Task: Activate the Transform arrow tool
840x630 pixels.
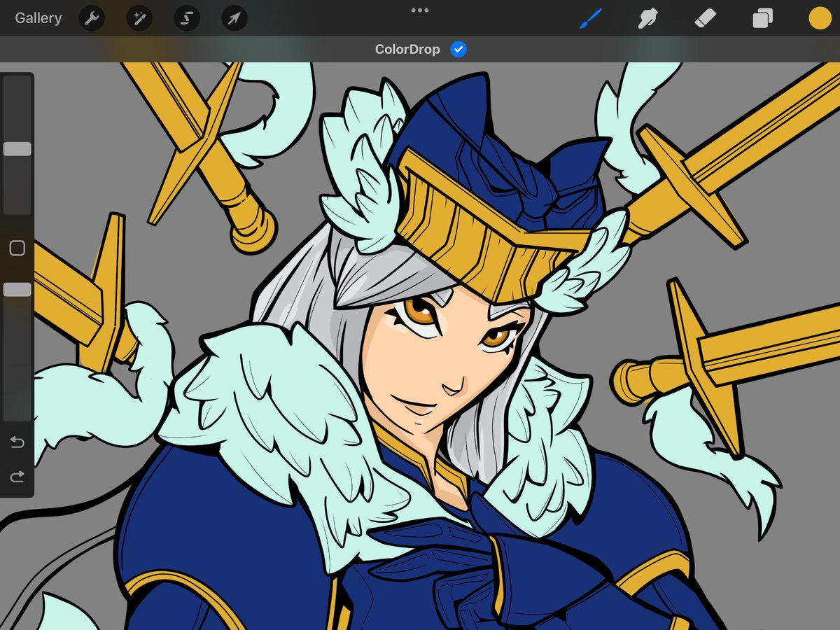Action: click(x=234, y=18)
